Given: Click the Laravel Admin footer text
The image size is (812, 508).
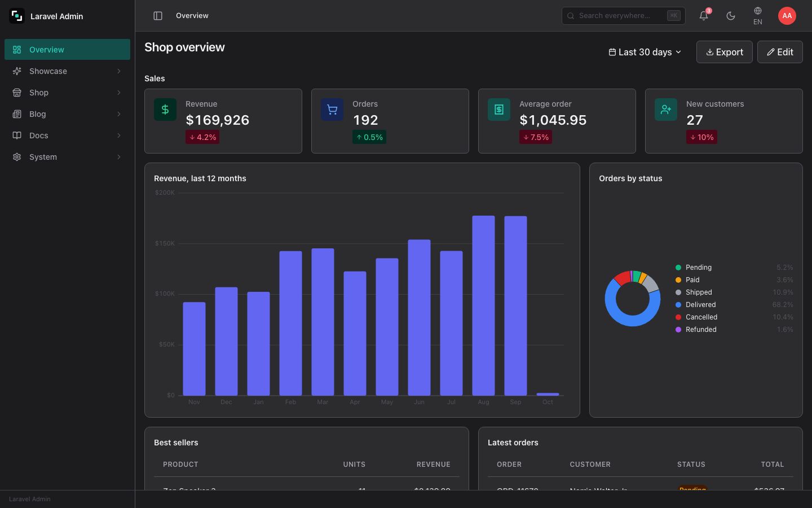Looking at the screenshot, I should [x=30, y=499].
